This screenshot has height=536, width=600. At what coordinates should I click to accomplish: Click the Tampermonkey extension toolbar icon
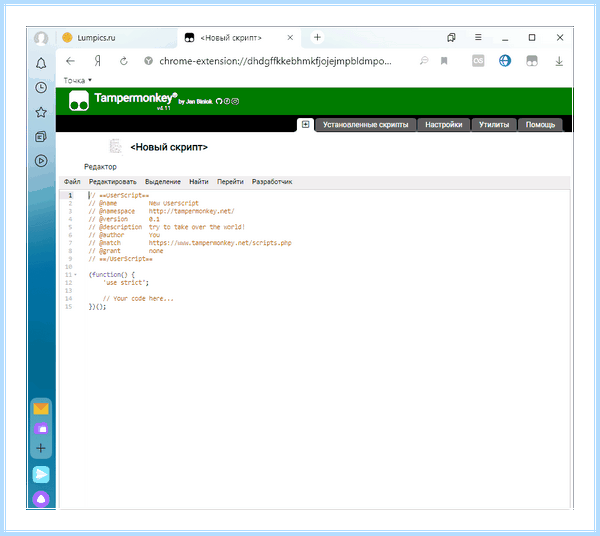pyautogui.click(x=532, y=61)
